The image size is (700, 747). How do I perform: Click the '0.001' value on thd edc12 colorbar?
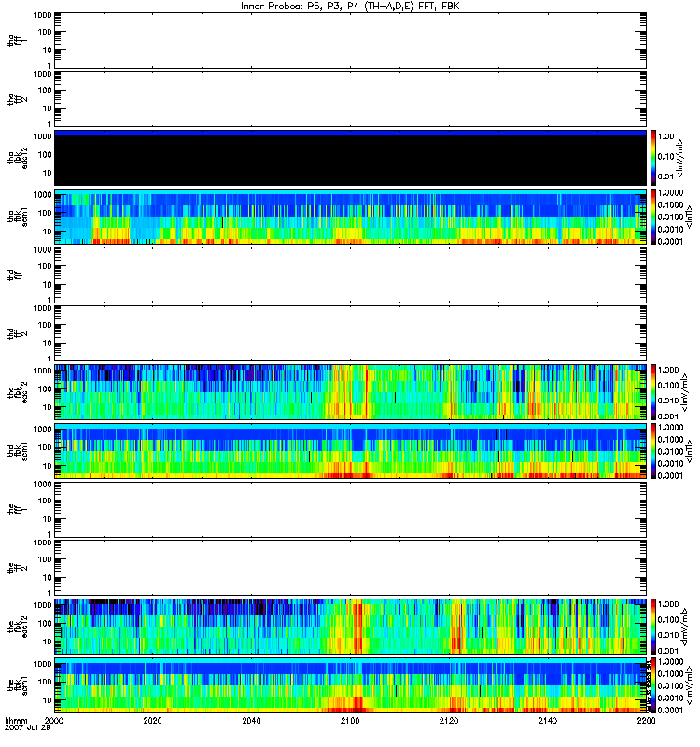coord(668,416)
